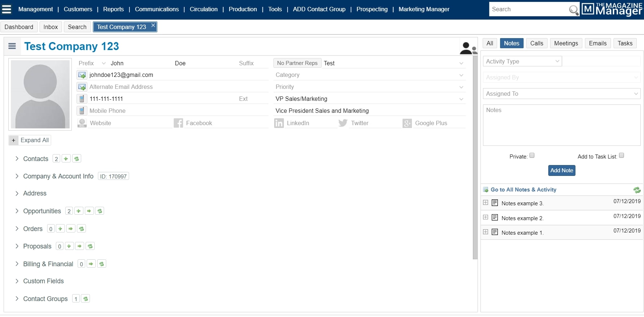Screen dimensions: 644x317
Task: Switch to the Calls tab
Action: pos(536,43)
